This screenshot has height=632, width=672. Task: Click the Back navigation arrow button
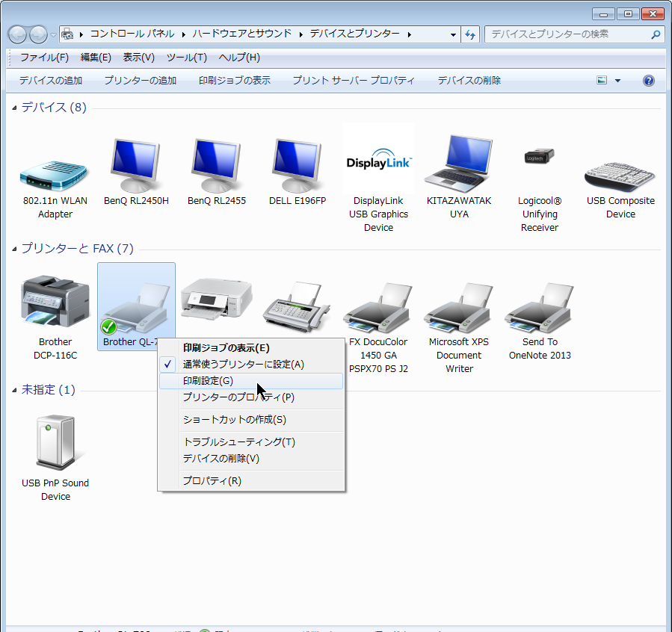point(18,34)
